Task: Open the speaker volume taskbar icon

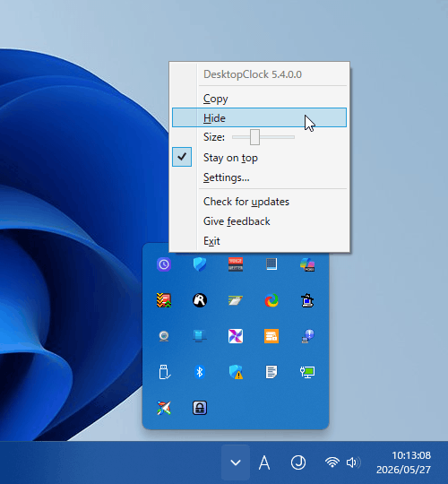Action: click(x=354, y=462)
